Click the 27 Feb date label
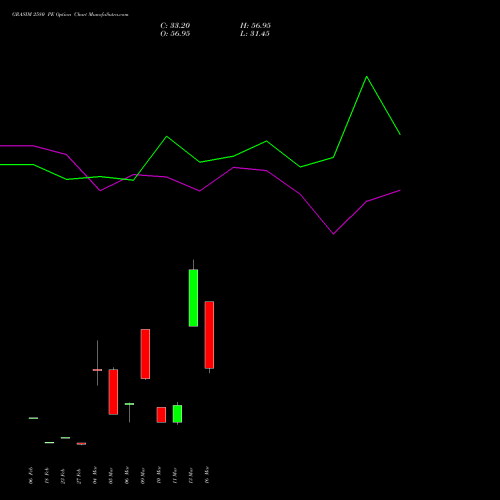 (79, 475)
